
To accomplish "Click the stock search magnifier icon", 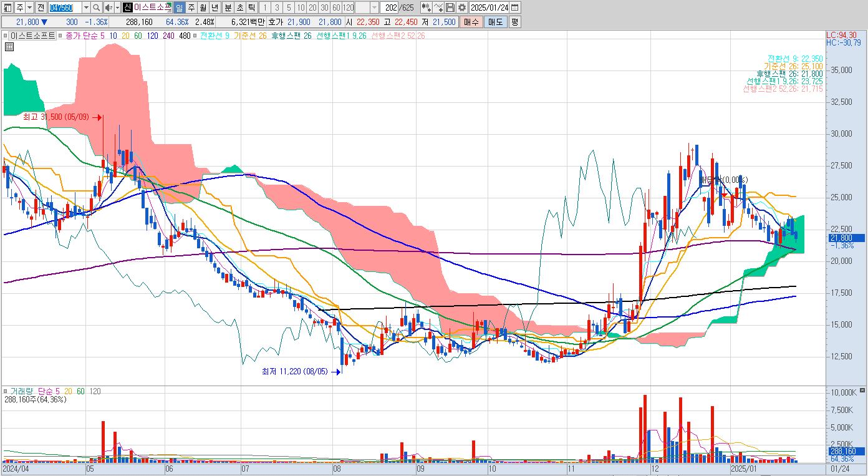I will point(97,7).
